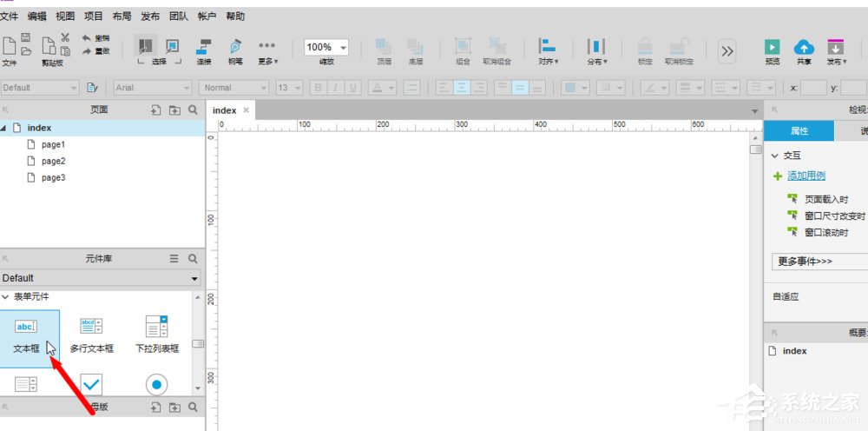Click the undo arrow (撤销)
The image size is (868, 431).
(x=86, y=38)
